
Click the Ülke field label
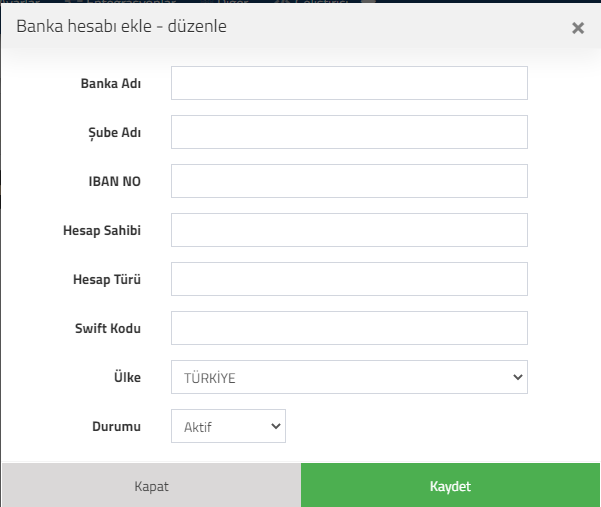(x=128, y=377)
